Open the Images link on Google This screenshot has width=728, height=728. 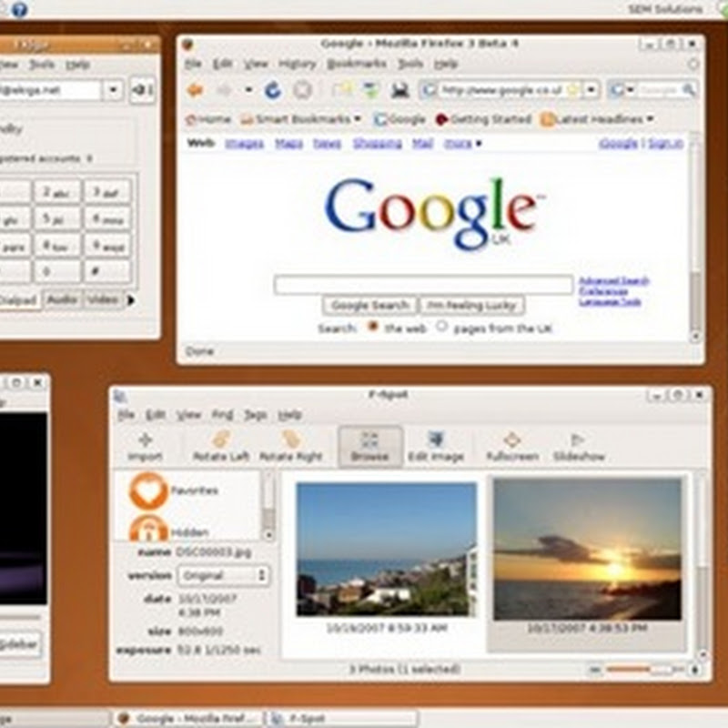point(244,144)
